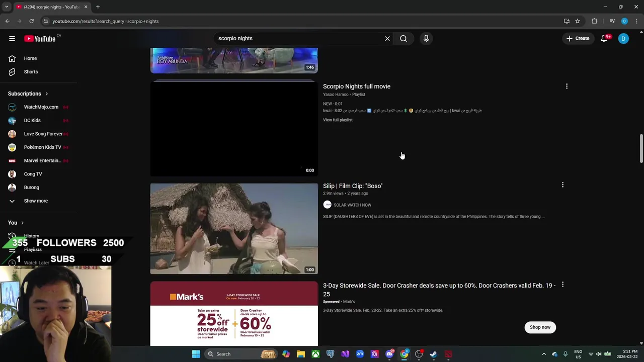
Task: Close the scorpio nights YouTube tab
Action: click(86, 7)
